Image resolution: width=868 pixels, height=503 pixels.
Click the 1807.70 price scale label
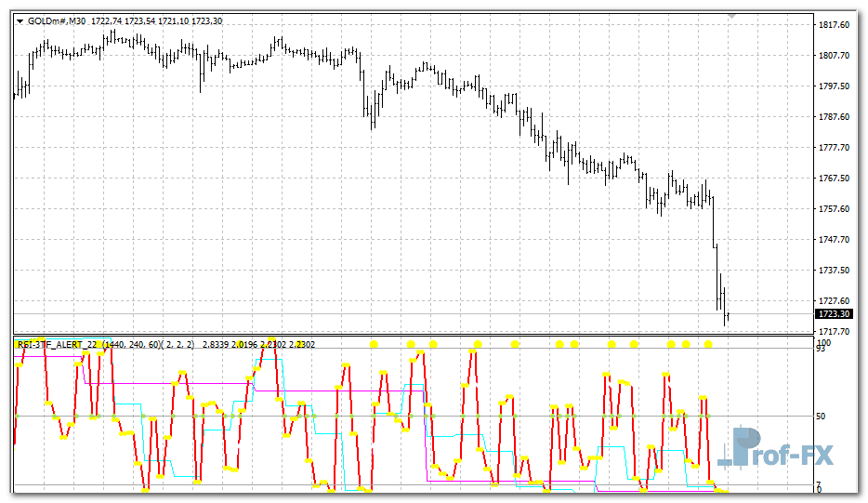pyautogui.click(x=833, y=56)
